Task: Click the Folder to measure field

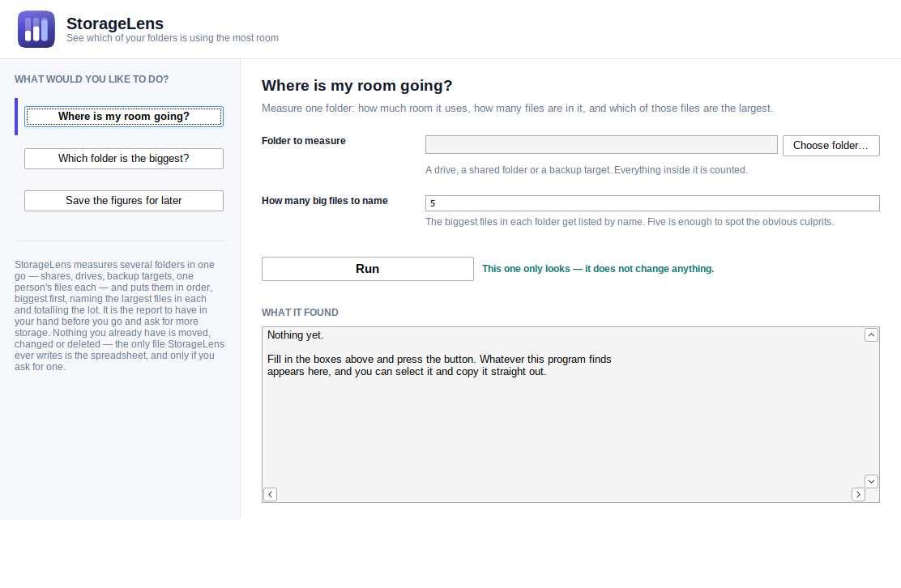Action: coord(601,145)
